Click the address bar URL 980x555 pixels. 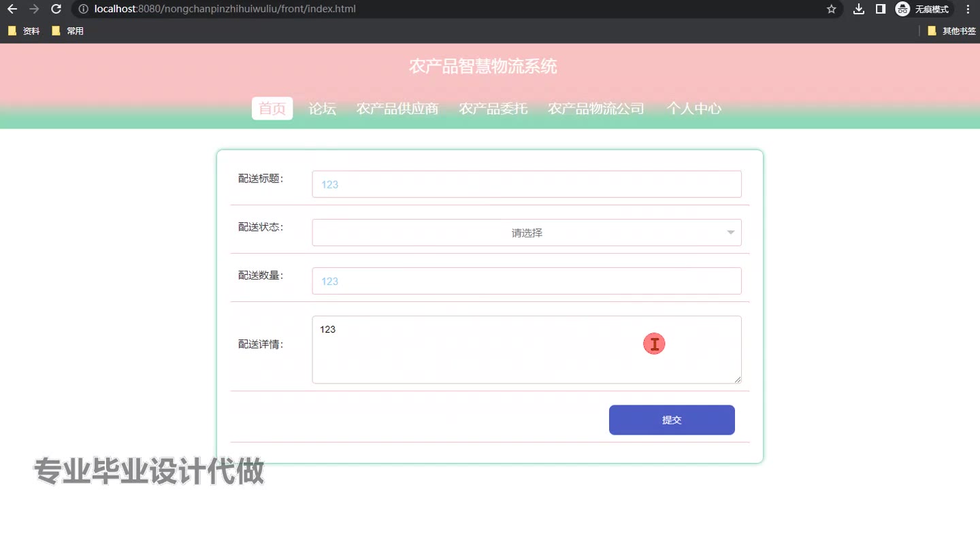[225, 9]
